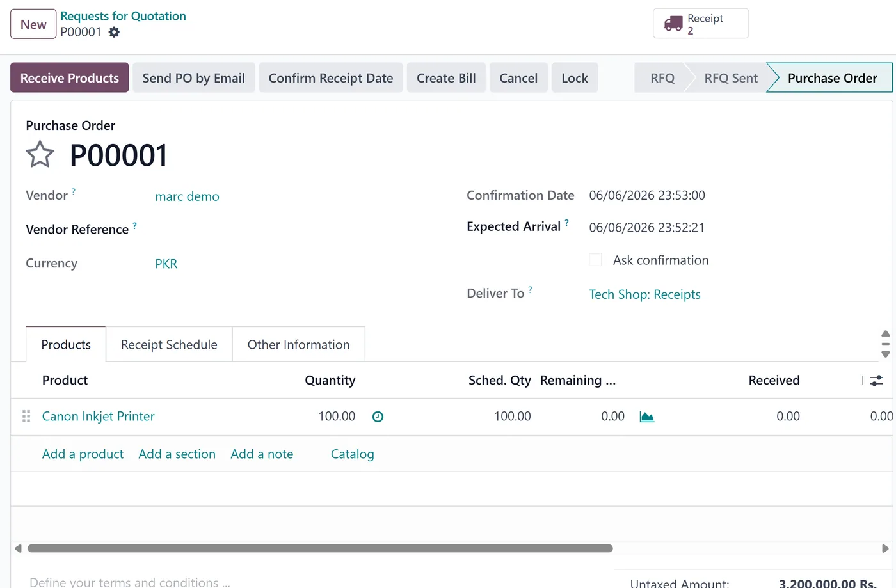The height and width of the screenshot is (588, 896).
Task: Select the RFQ Sent status stage
Action: tap(731, 78)
